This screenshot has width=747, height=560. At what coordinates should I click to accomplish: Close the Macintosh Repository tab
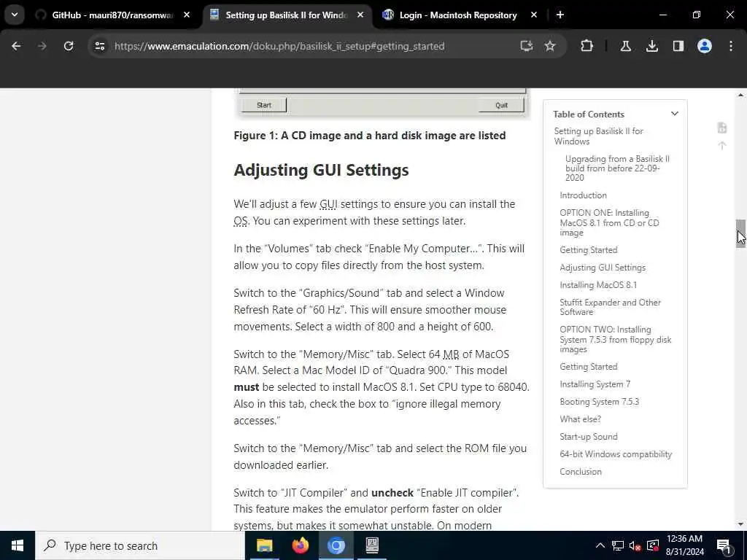(x=534, y=15)
